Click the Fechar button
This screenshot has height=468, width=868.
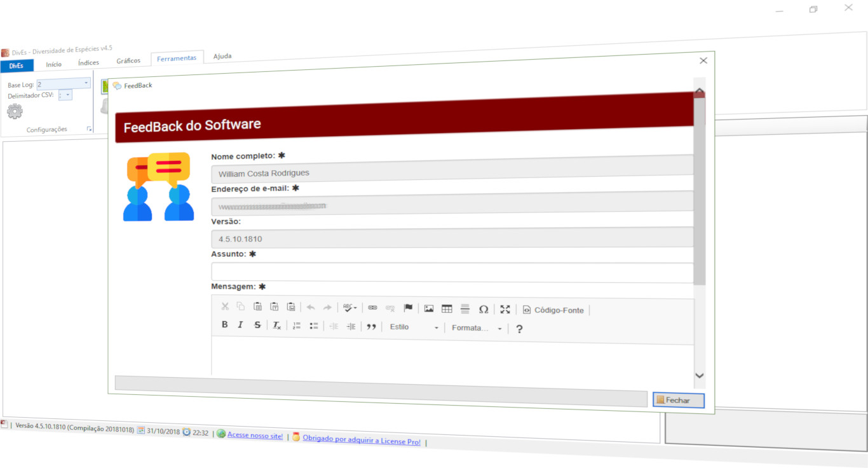tap(679, 400)
